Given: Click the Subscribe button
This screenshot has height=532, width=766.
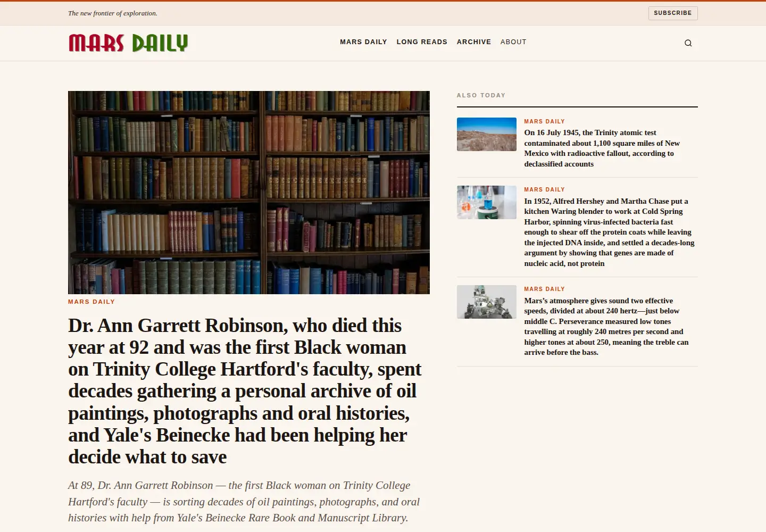Looking at the screenshot, I should 673,13.
